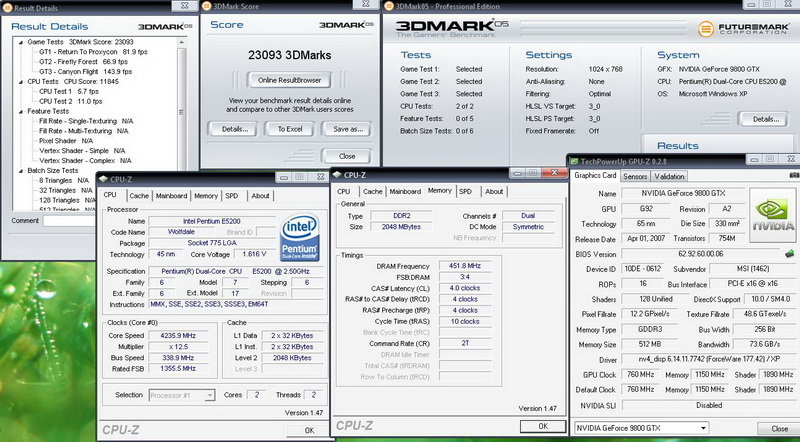The image size is (800, 442).
Task: Select SPD tab in CPU-Z memory window
Action: pos(465,191)
